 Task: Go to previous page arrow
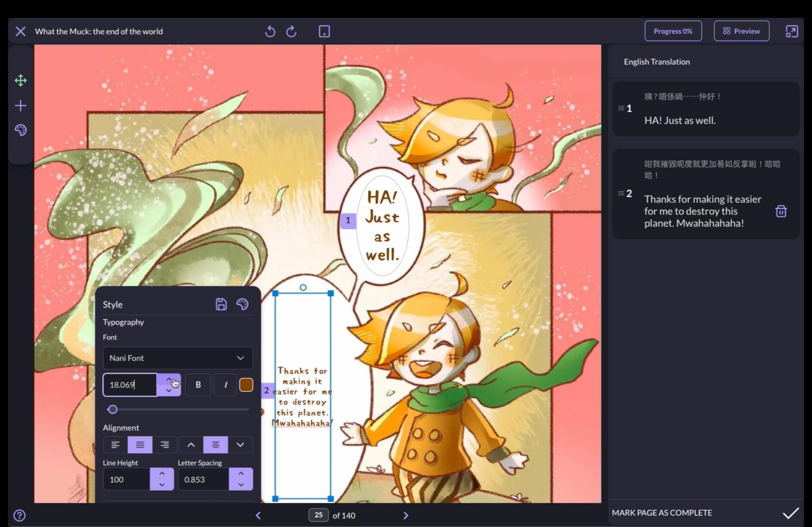pos(258,516)
